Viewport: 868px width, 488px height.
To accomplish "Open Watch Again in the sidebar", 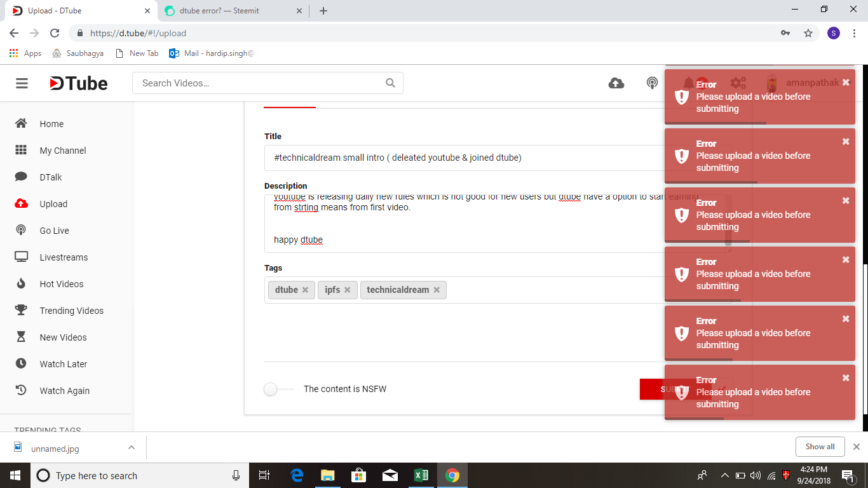I will (x=64, y=390).
